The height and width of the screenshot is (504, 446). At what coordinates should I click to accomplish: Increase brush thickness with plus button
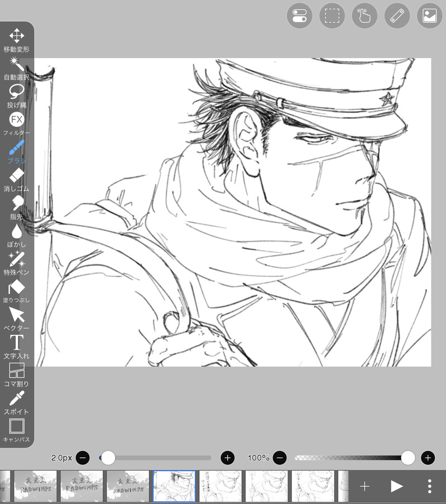pyautogui.click(x=228, y=458)
